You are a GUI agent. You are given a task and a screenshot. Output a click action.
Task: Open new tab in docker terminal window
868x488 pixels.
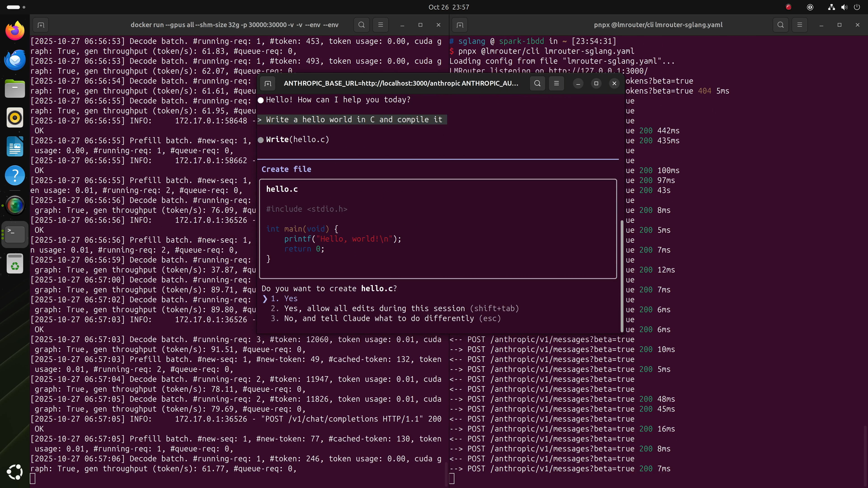click(41, 25)
